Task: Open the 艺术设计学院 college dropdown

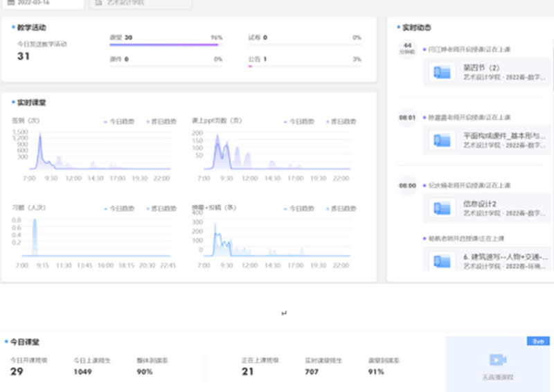Action: pos(138,3)
